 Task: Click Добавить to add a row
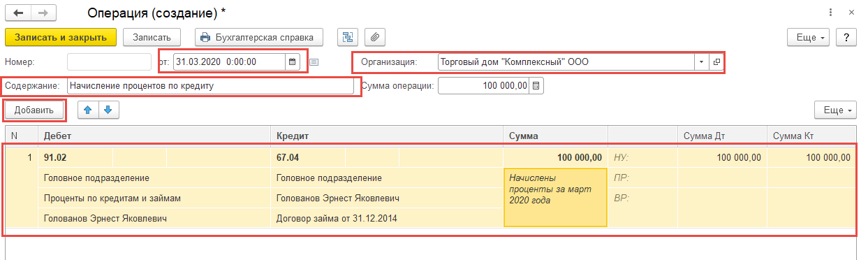pos(34,110)
